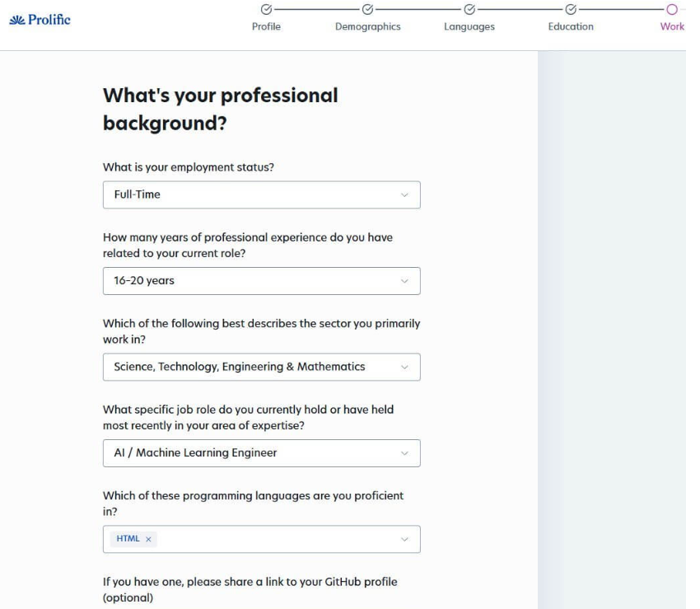Go to the Education step label

571,26
